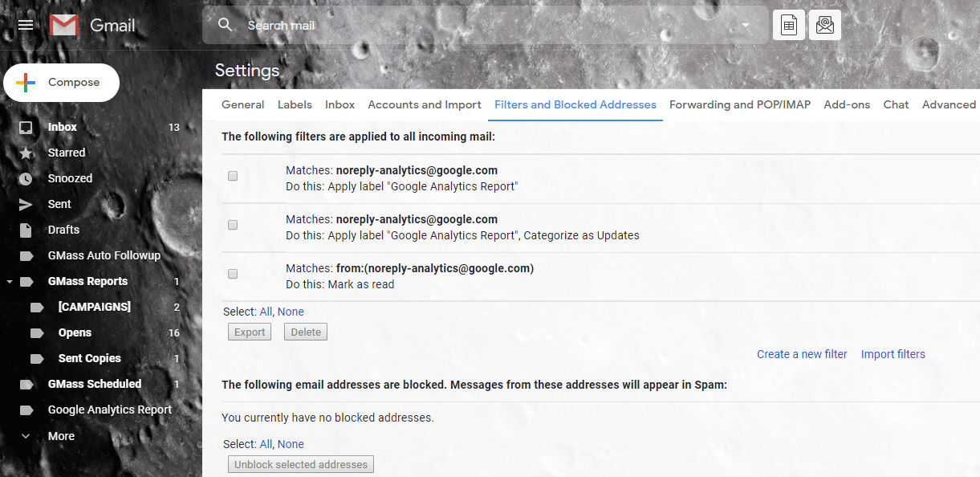Click the Gmail logo
The image size is (980, 477).
click(63, 25)
